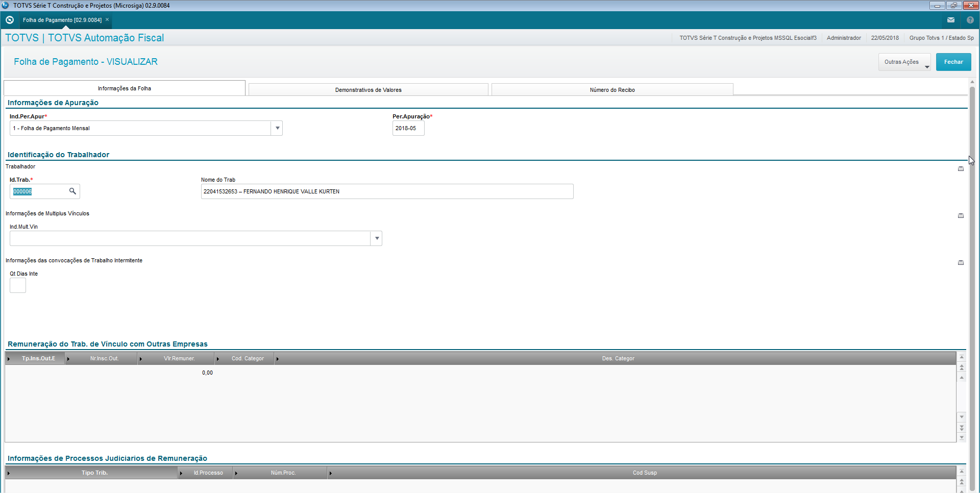
Task: Click the TOTVS Automação Fiscal title text
Action: point(106,38)
